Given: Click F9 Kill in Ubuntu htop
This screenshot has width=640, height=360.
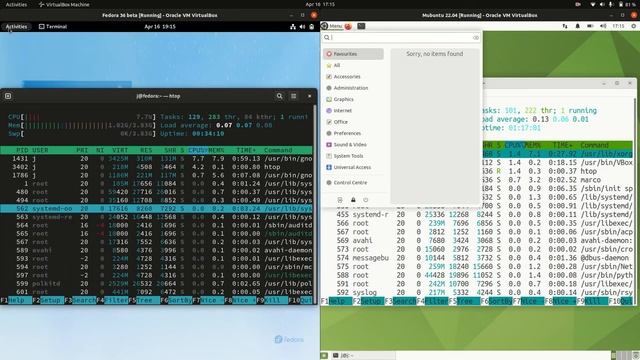Looking at the screenshot, I should [593, 301].
